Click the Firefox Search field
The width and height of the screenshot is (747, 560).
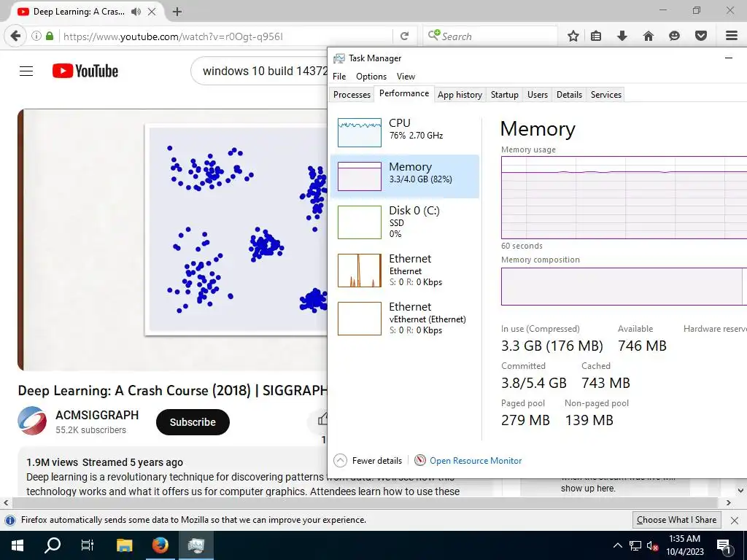[491, 36]
